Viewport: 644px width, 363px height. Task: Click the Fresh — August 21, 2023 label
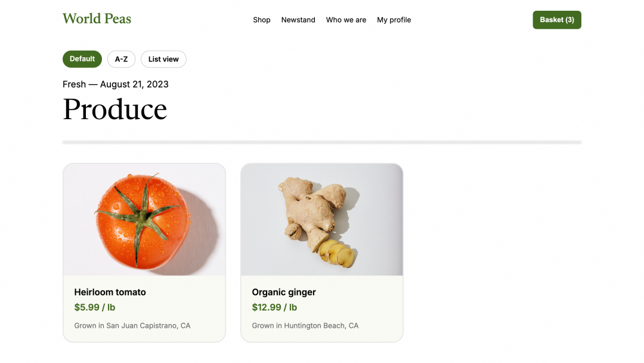116,84
